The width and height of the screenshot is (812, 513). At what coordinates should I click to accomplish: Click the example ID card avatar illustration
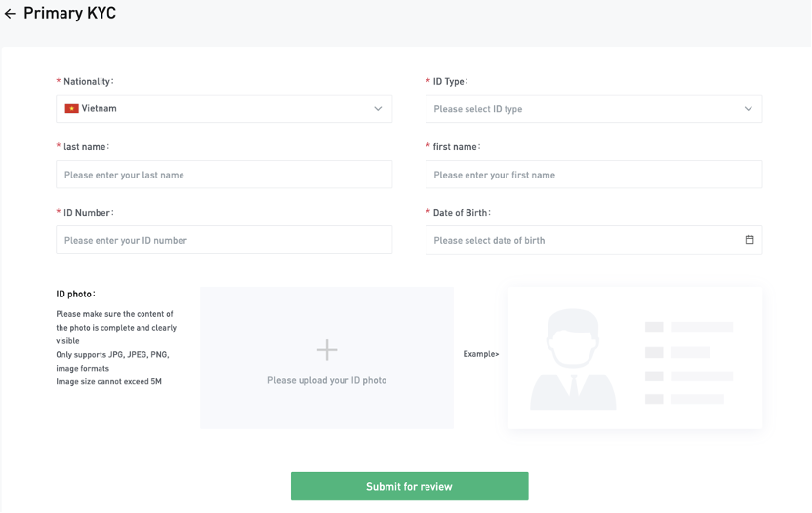[573, 359]
